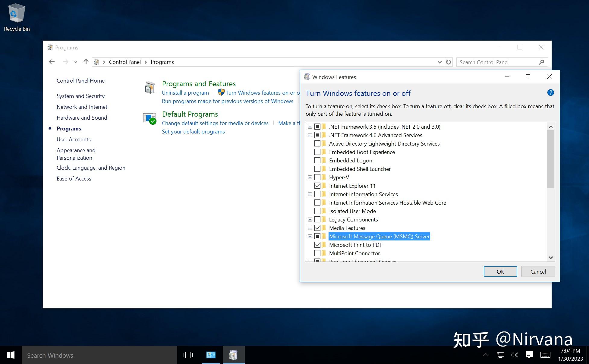Click the Windows Start button
Screen dimensions: 589x364
point(11,355)
